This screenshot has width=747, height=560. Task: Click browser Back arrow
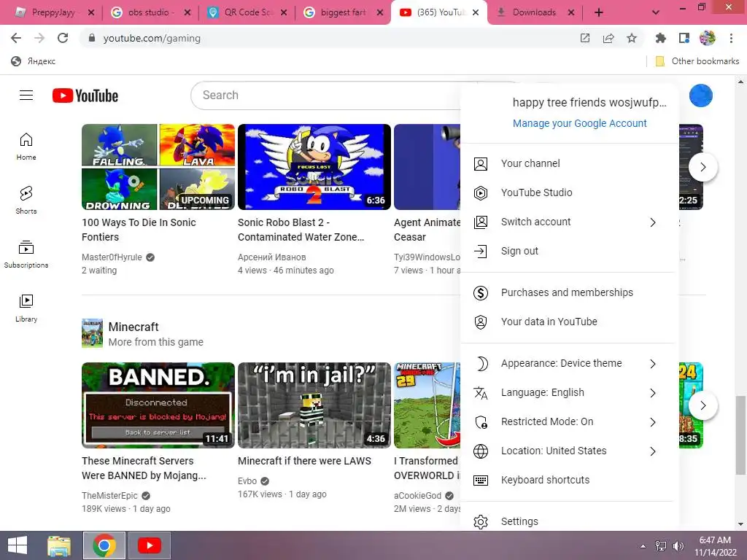(x=16, y=38)
